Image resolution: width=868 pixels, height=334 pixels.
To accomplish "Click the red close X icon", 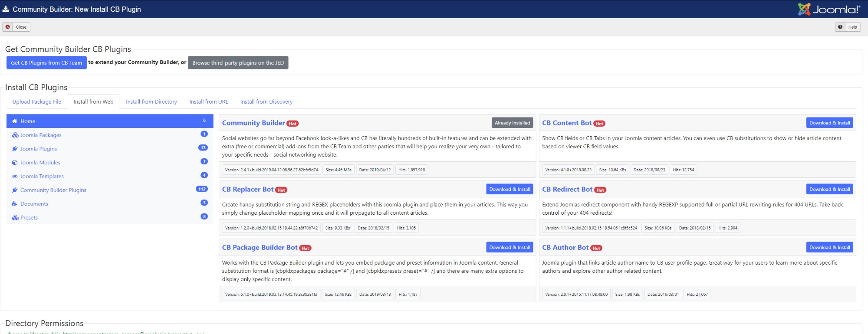I will [8, 27].
